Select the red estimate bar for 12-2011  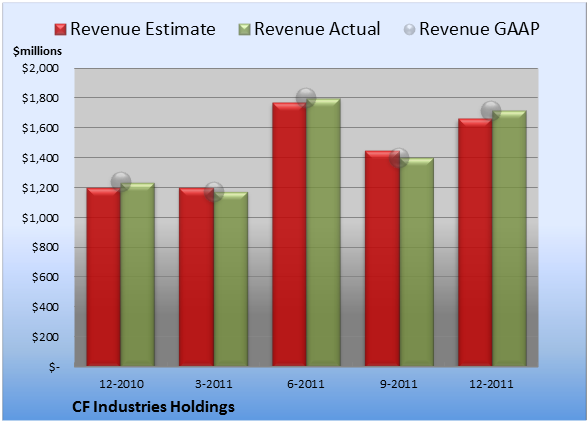point(475,242)
